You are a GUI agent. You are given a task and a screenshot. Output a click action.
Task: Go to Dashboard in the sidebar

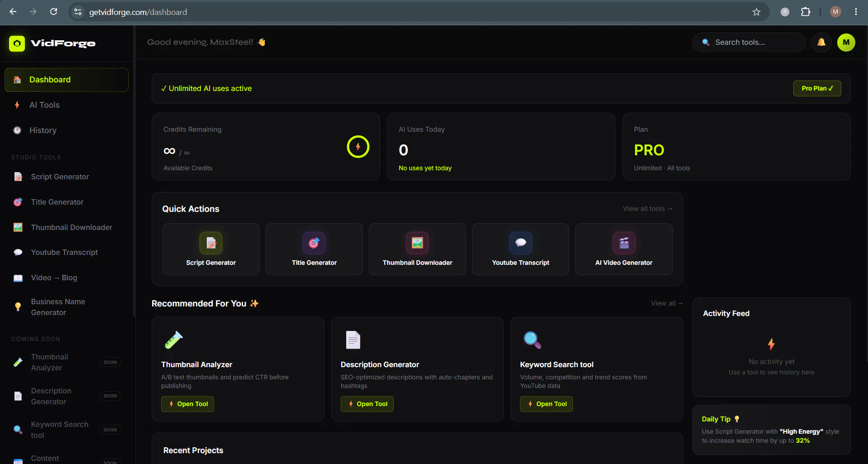click(67, 80)
